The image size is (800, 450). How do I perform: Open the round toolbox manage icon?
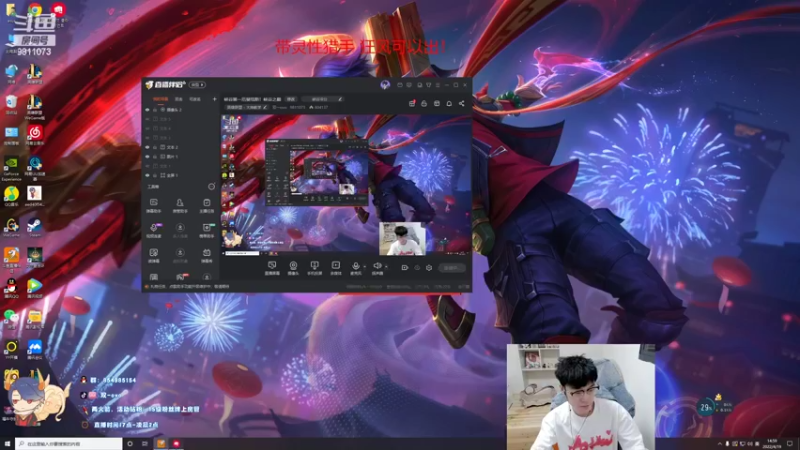(x=211, y=187)
